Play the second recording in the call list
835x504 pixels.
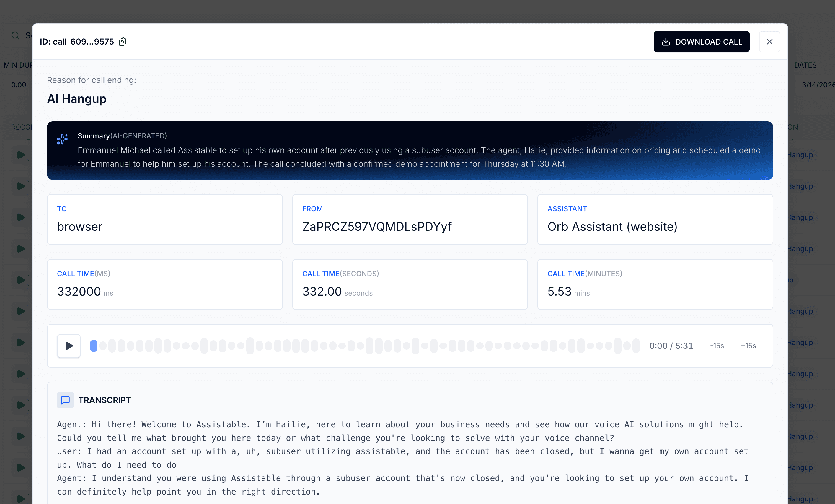[x=20, y=186]
